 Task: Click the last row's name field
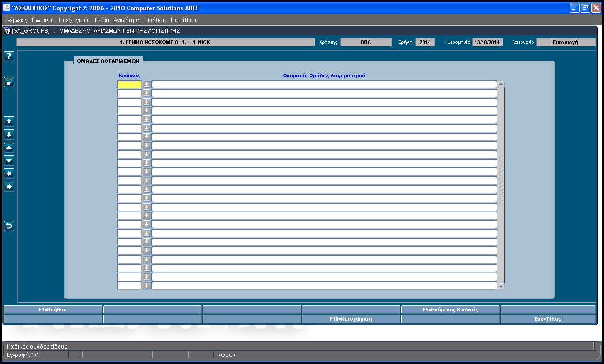coord(324,286)
